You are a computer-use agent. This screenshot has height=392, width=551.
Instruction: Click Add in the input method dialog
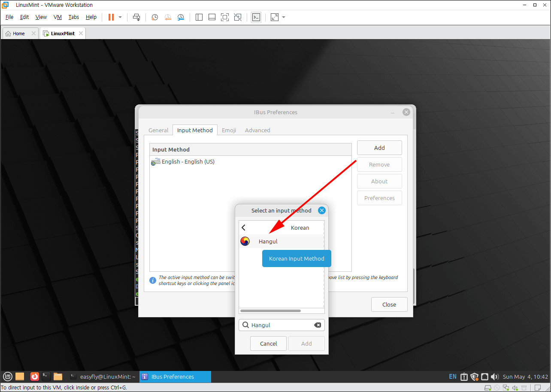pos(306,343)
